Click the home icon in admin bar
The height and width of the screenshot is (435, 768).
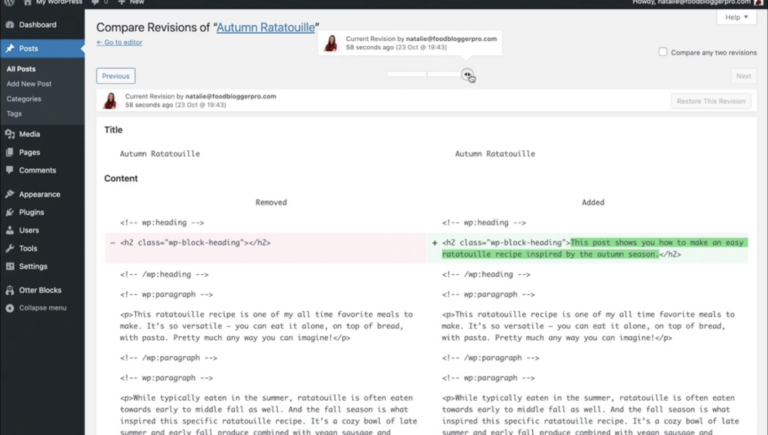(x=27, y=2)
